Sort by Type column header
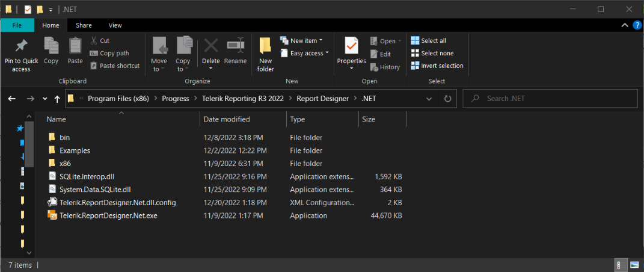The height and width of the screenshot is (272, 644). (322, 119)
